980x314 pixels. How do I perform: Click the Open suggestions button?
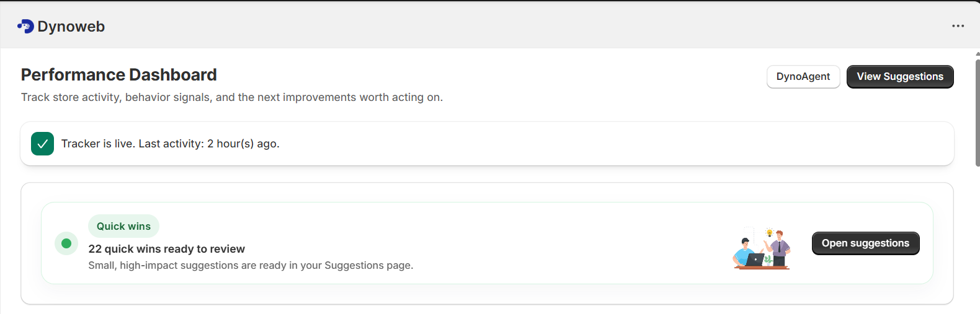pos(865,243)
